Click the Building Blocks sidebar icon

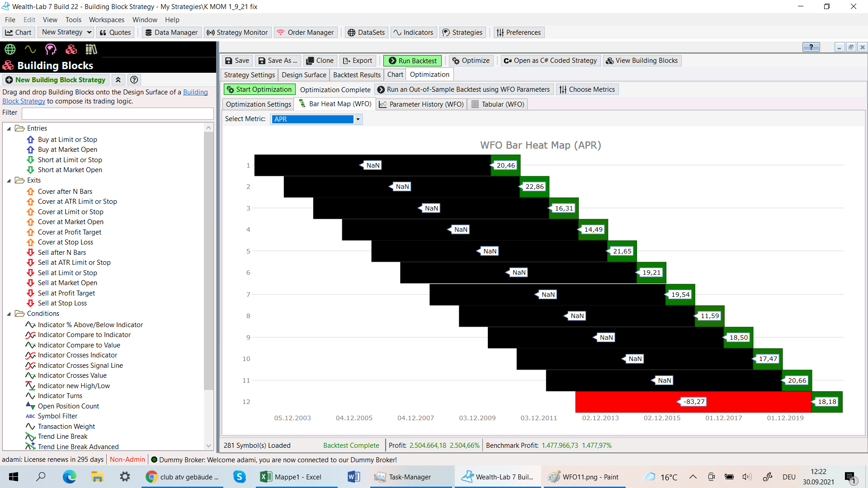pos(71,49)
